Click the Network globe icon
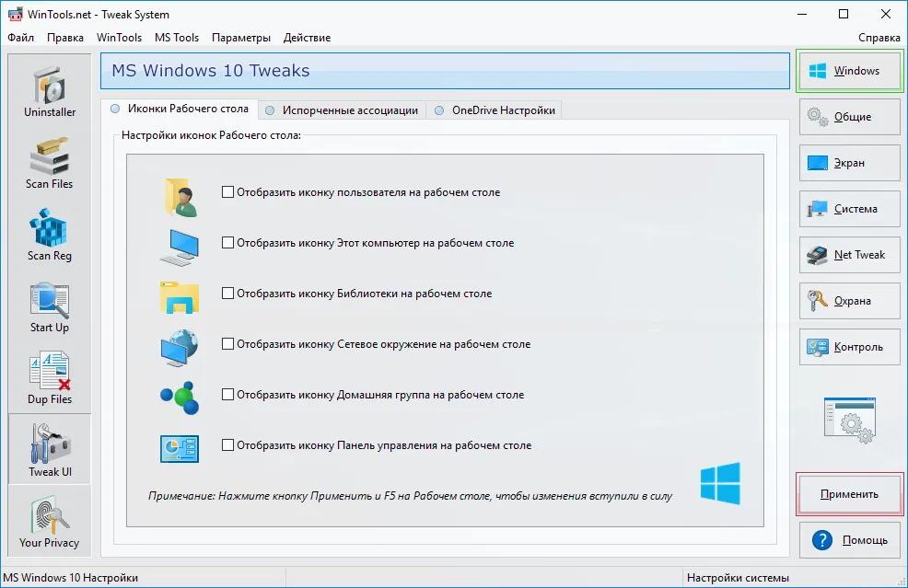The height and width of the screenshot is (588, 908). coord(180,348)
